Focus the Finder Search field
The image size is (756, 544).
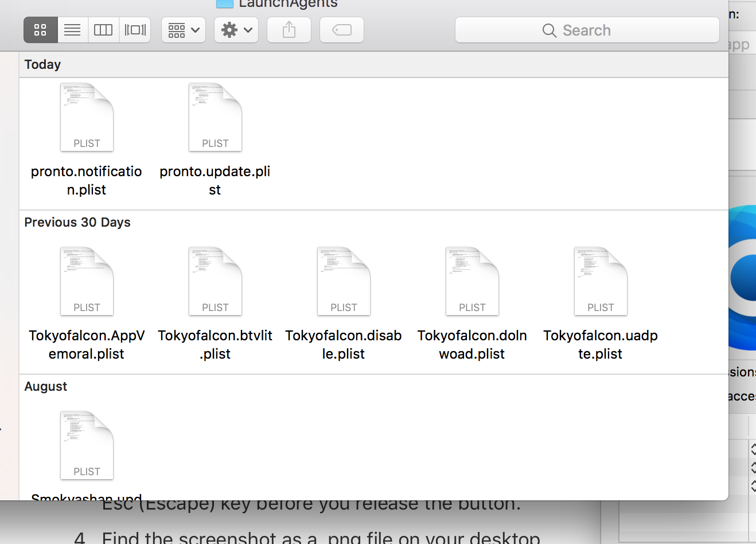(x=587, y=30)
